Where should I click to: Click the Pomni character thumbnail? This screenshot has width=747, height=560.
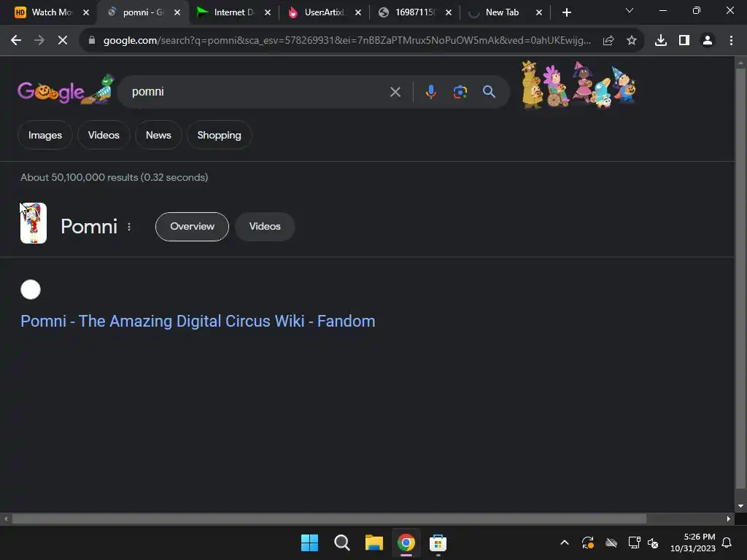click(34, 223)
